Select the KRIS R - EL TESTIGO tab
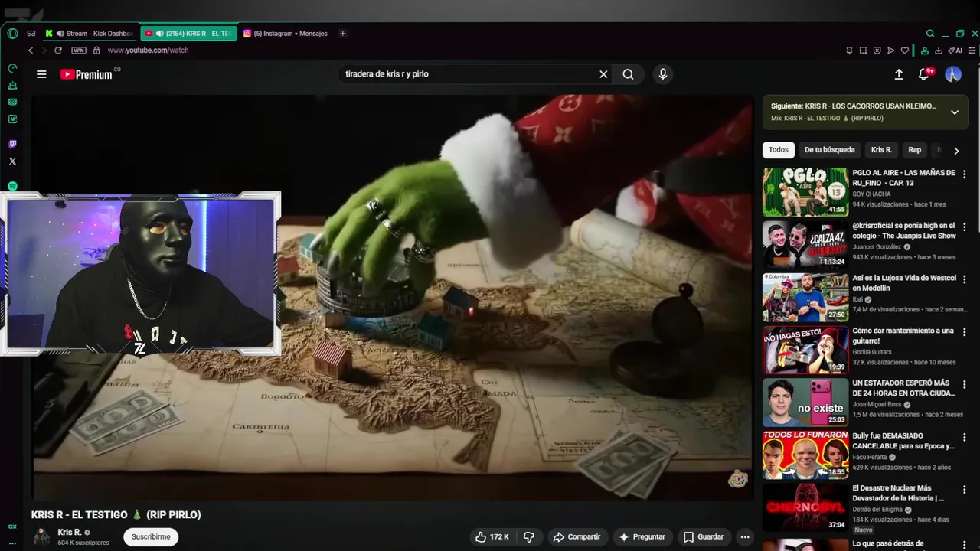 pos(189,34)
